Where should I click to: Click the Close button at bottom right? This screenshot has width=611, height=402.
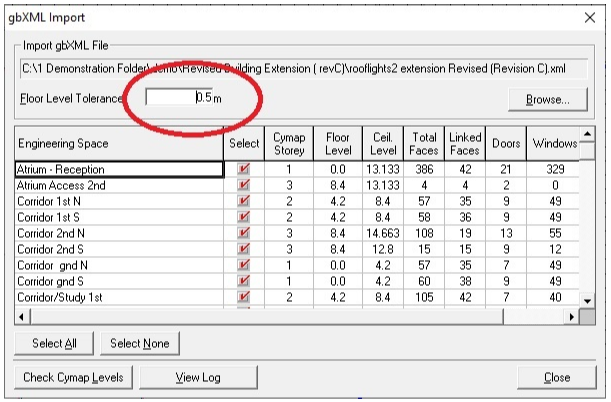[x=557, y=377]
